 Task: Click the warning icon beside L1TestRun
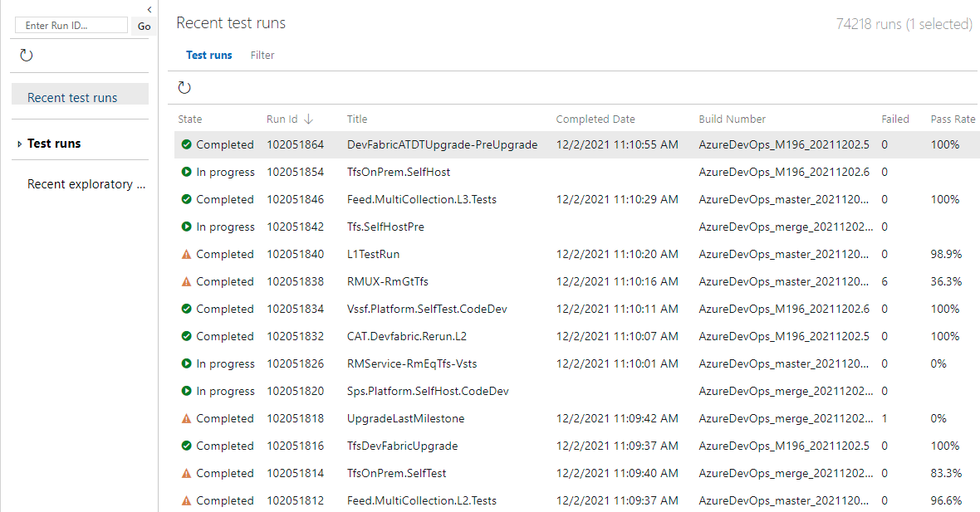coord(187,254)
